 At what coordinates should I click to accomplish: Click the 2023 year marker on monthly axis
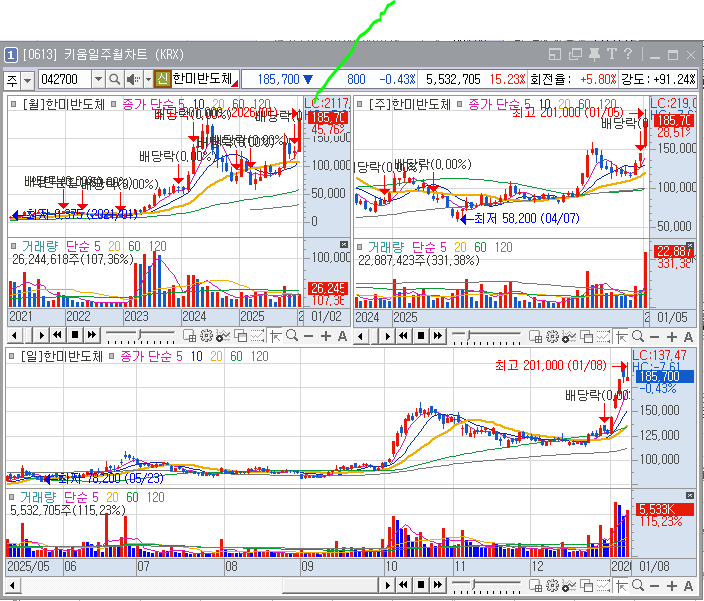pyautogui.click(x=136, y=316)
